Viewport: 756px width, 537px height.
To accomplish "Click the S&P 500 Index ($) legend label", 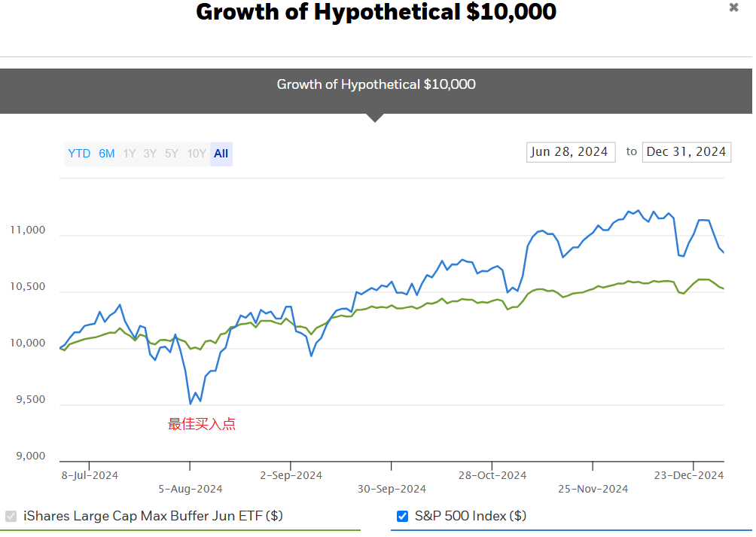I will click(471, 516).
